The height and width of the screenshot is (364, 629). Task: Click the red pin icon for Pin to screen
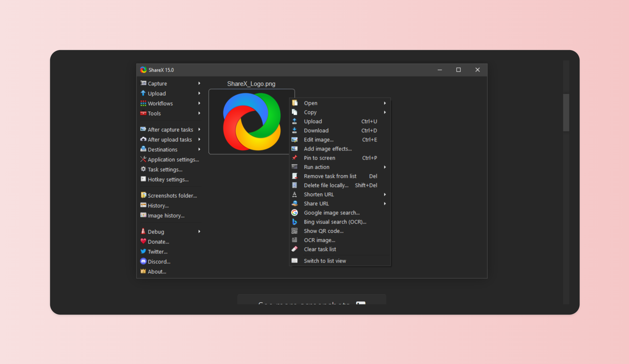[294, 158]
